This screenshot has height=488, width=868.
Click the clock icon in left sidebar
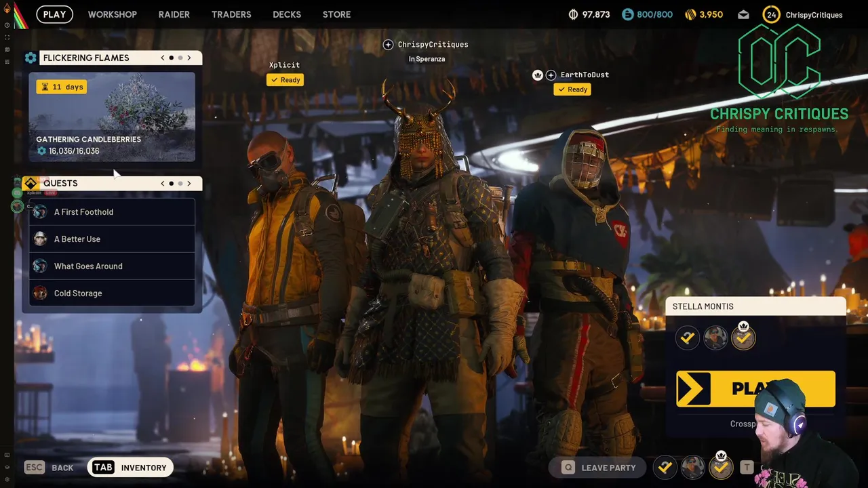pos(7,25)
